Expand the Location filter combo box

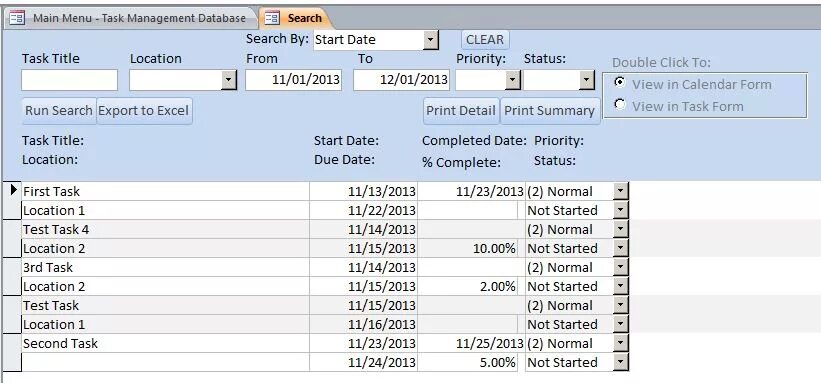point(229,80)
